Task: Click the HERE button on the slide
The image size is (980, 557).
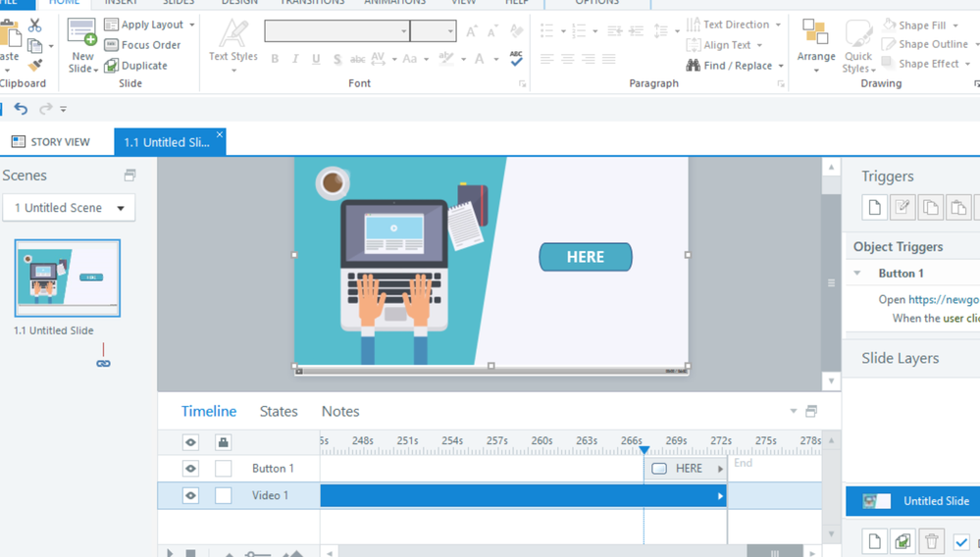Action: [585, 257]
